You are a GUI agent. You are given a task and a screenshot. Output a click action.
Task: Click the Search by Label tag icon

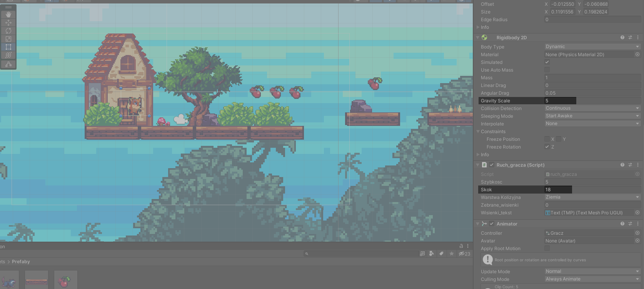click(441, 254)
